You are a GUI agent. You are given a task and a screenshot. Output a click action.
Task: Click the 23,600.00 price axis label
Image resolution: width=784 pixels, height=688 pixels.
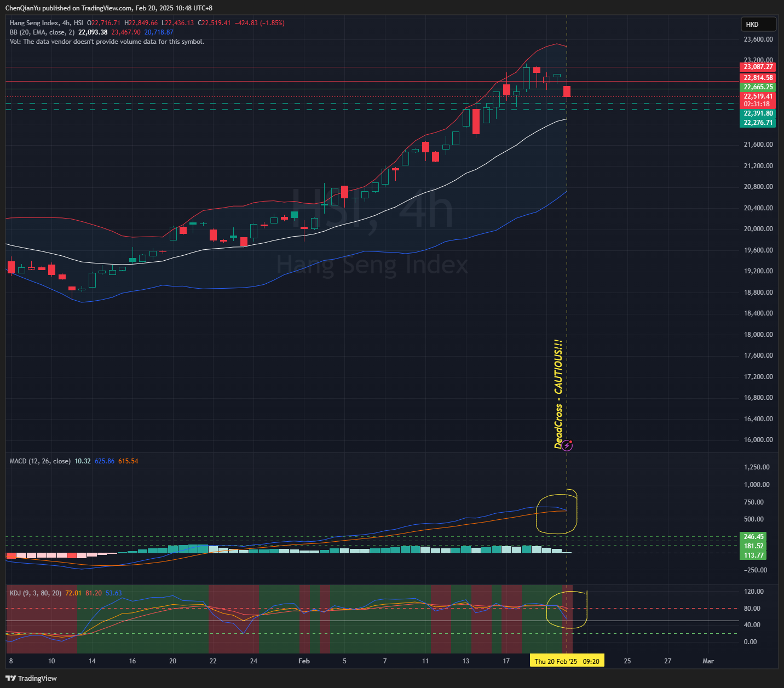click(x=758, y=39)
